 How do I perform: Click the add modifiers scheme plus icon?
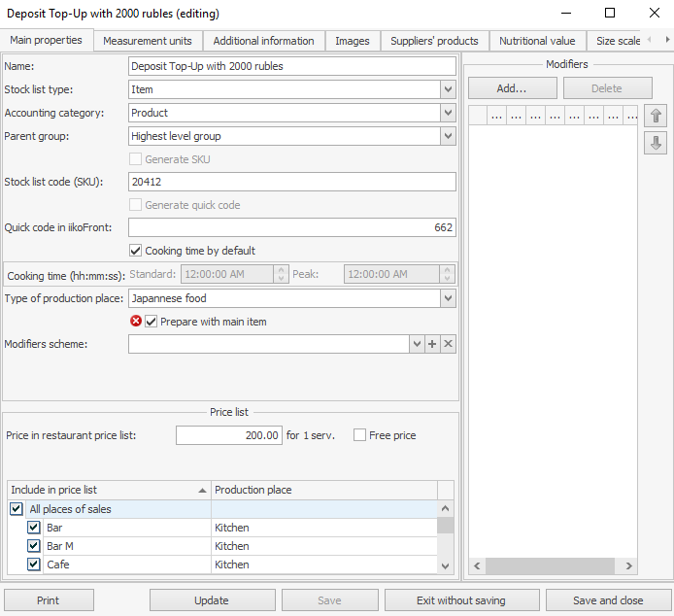click(x=432, y=344)
